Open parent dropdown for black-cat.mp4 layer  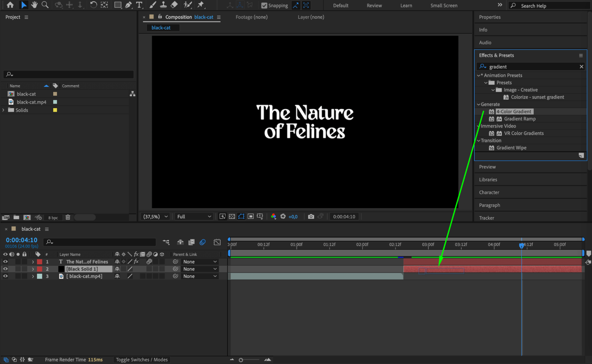(200, 276)
